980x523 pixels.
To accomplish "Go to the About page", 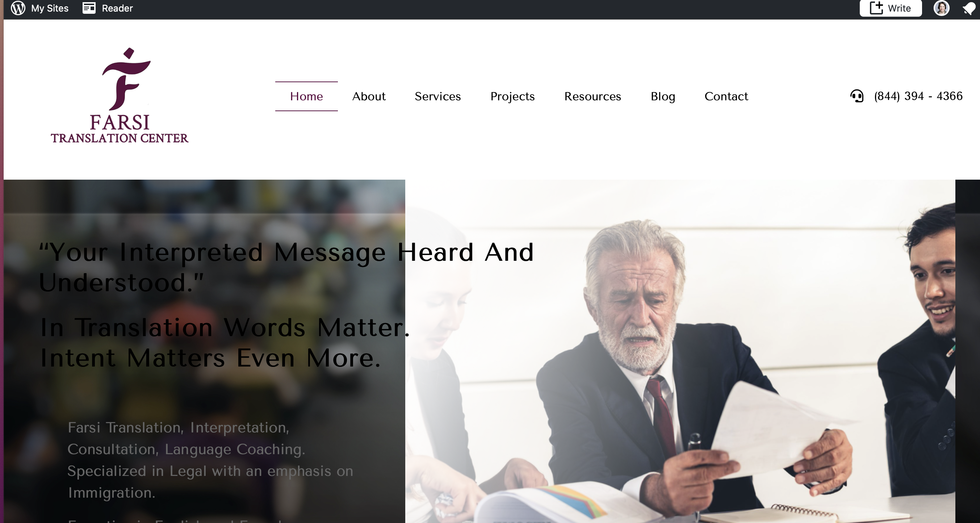I will (x=369, y=96).
